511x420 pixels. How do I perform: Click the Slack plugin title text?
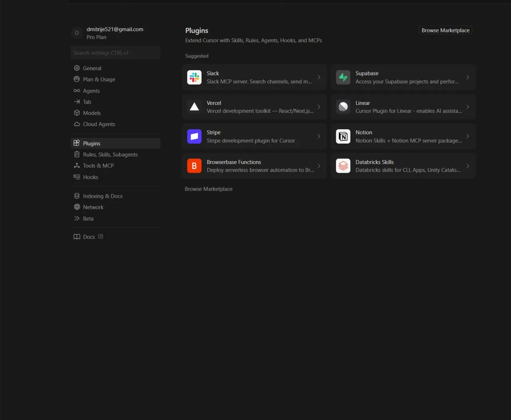pos(213,73)
